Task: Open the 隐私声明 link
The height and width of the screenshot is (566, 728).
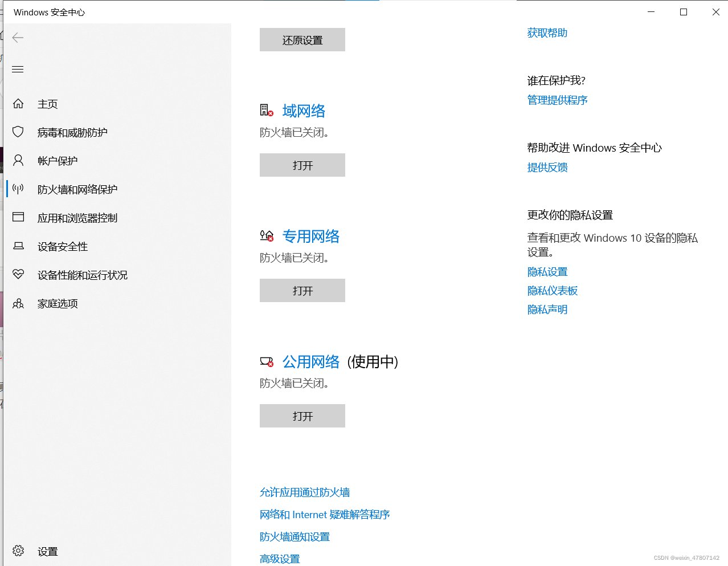Action: pyautogui.click(x=547, y=310)
